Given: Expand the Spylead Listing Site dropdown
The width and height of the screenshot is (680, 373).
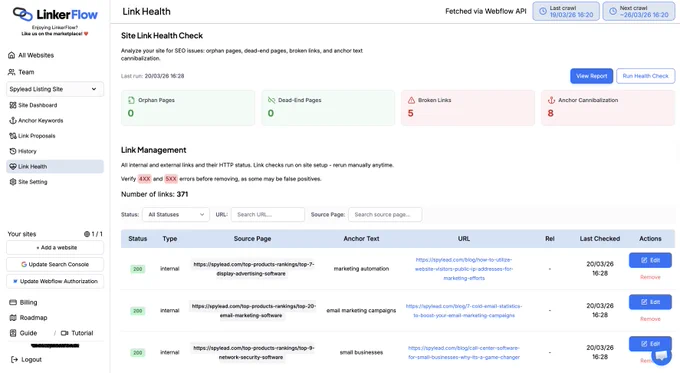Looking at the screenshot, I should (55, 89).
